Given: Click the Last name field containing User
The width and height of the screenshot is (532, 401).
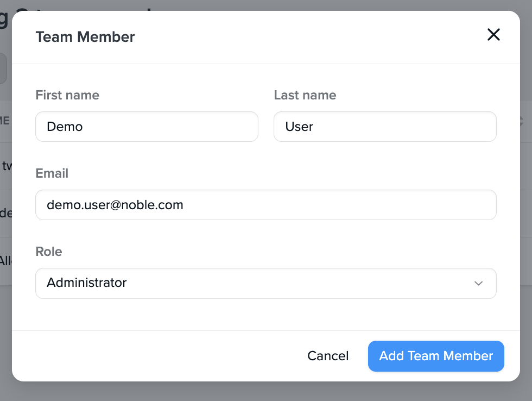Looking at the screenshot, I should [x=385, y=127].
